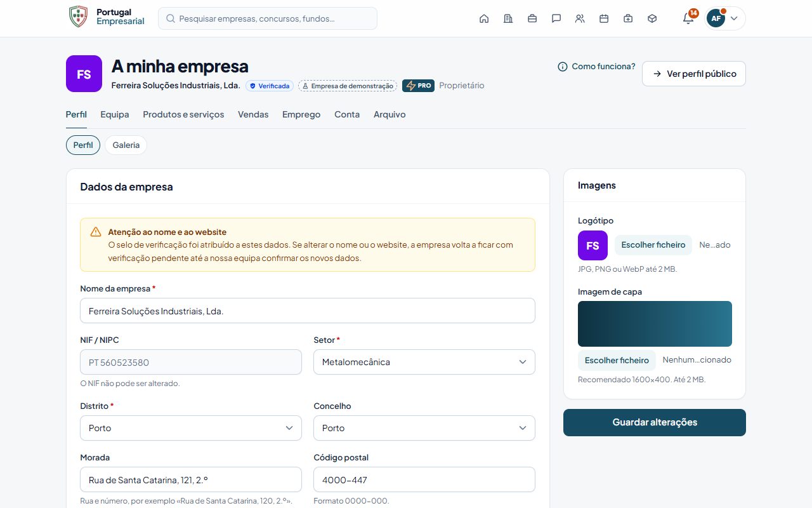Switch to the Equipa tab
812x508 pixels.
point(115,115)
